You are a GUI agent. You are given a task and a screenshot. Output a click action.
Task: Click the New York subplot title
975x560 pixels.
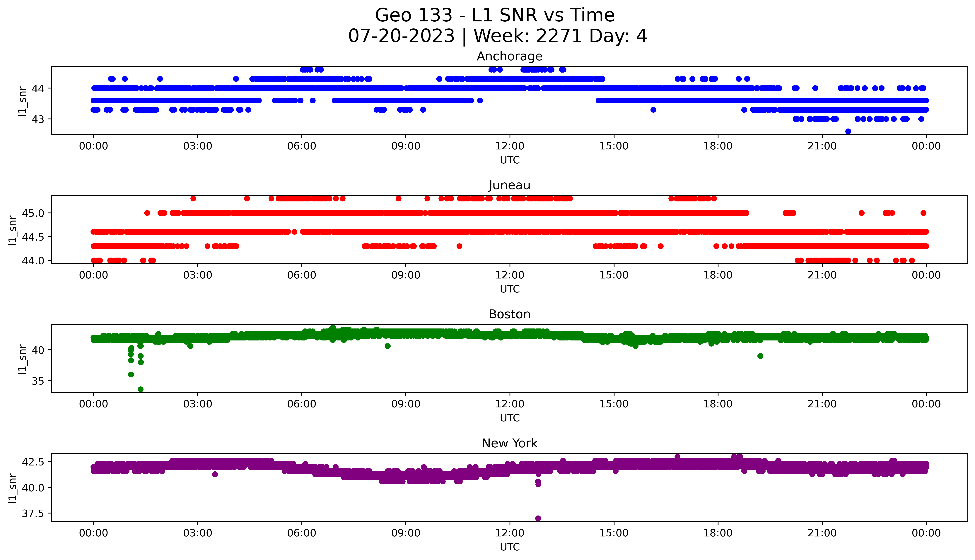click(x=510, y=443)
